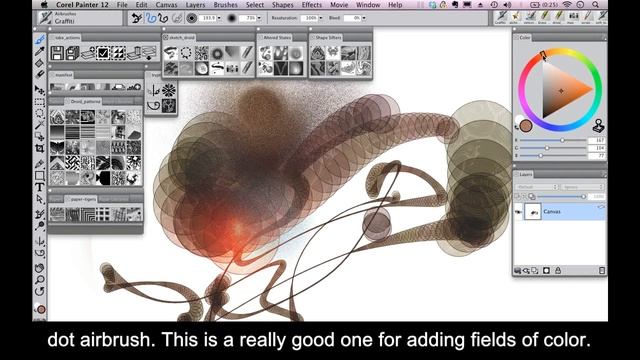The width and height of the screenshot is (640, 360).
Task: Click the drop layers down-arrow icon
Action: [x=149, y=53]
